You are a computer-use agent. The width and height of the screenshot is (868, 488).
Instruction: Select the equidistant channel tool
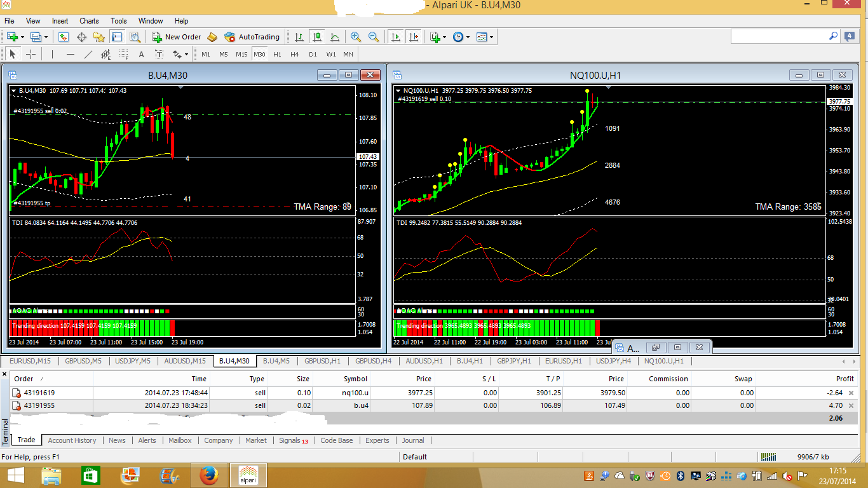(x=106, y=54)
